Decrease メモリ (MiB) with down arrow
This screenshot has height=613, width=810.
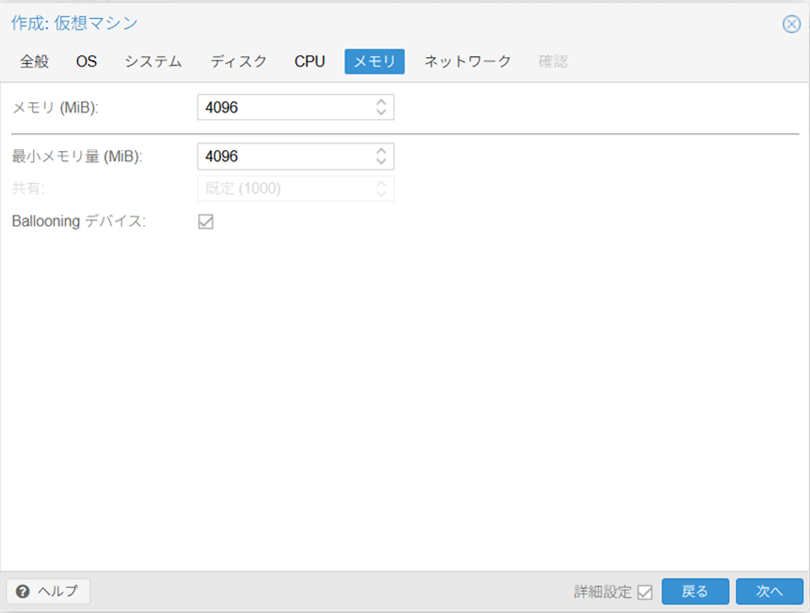[x=381, y=112]
